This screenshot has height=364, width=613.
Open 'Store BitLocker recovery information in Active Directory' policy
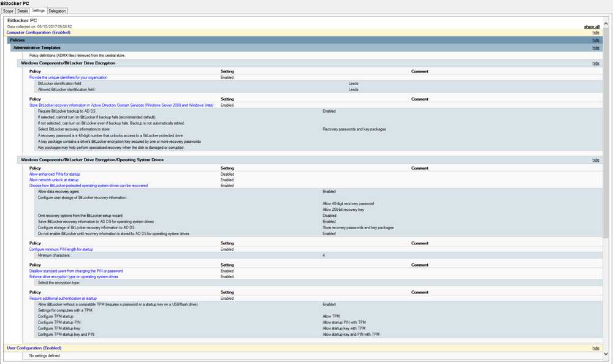(x=121, y=105)
